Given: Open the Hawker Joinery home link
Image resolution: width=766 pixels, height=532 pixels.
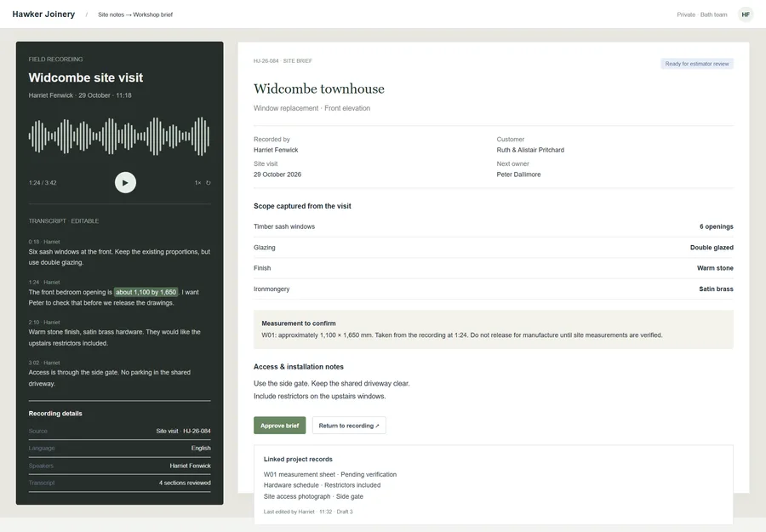Looking at the screenshot, I should click(x=43, y=14).
